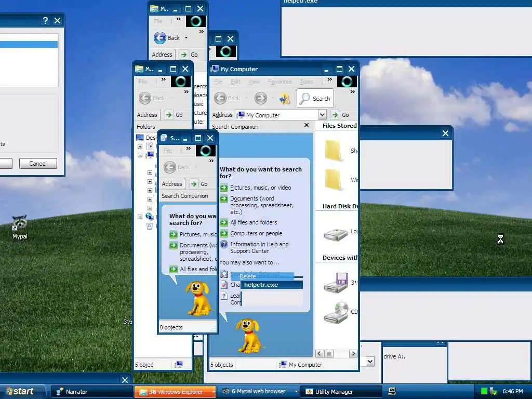Viewport: 532px width, 399px height.
Task: Click the Recycle Bin icon in Folders tree
Action: coord(150,226)
